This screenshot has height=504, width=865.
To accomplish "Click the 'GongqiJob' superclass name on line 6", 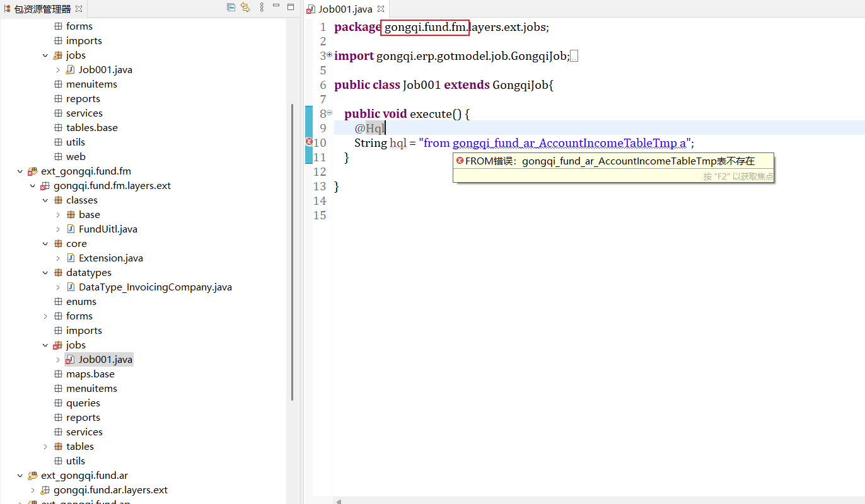I will (521, 85).
